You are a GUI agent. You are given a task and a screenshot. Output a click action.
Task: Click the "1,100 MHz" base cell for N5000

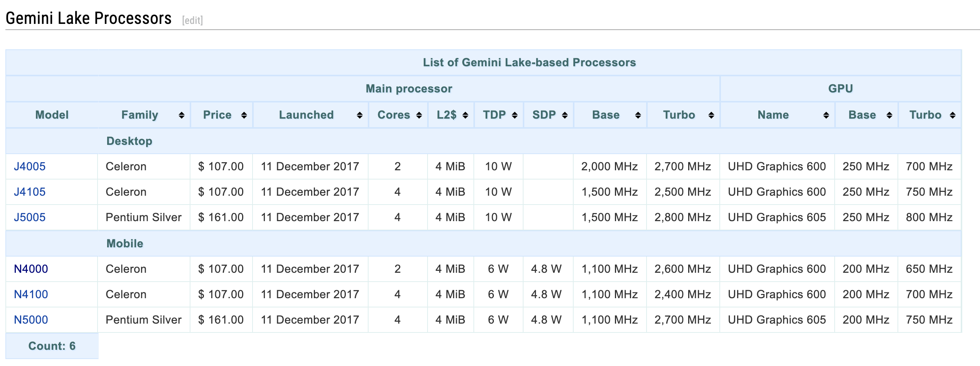pyautogui.click(x=610, y=320)
